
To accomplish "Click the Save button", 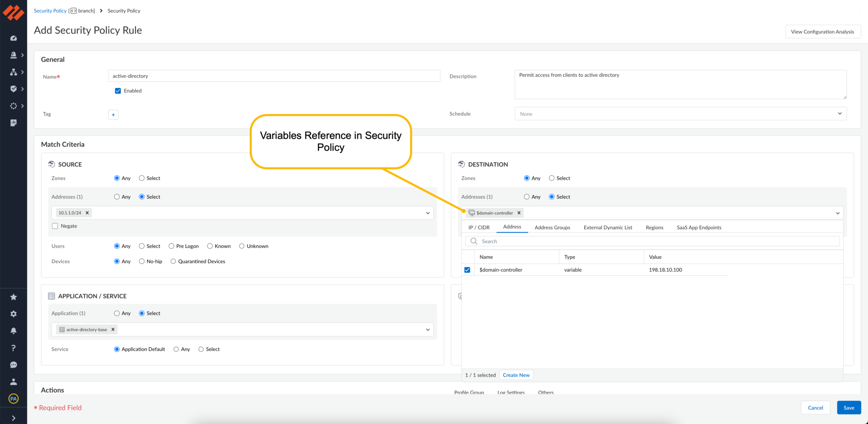I will 849,407.
